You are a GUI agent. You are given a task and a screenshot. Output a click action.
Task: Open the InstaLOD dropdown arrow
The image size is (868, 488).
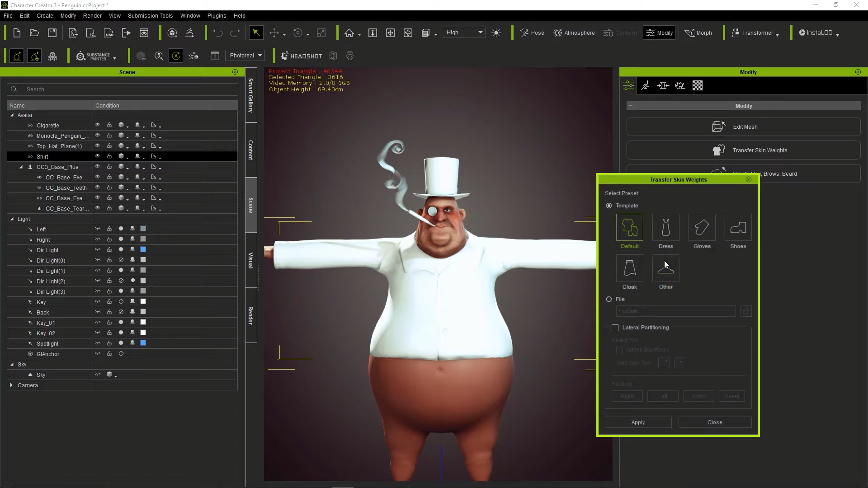click(x=837, y=34)
